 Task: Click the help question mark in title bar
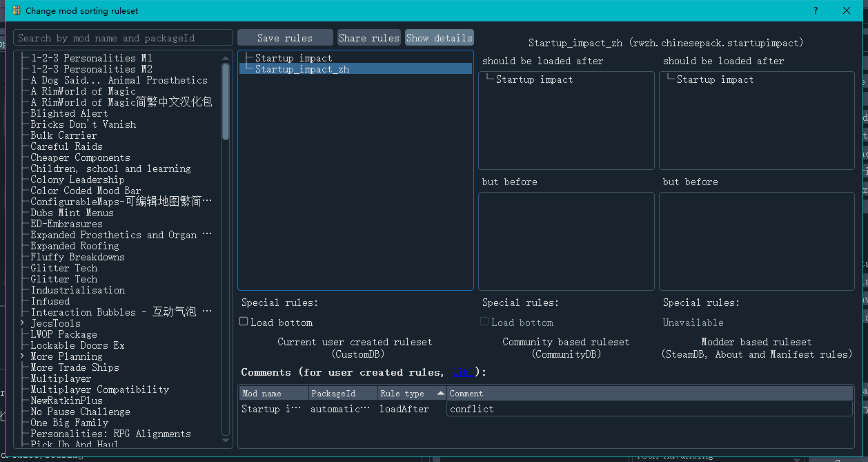(x=816, y=10)
